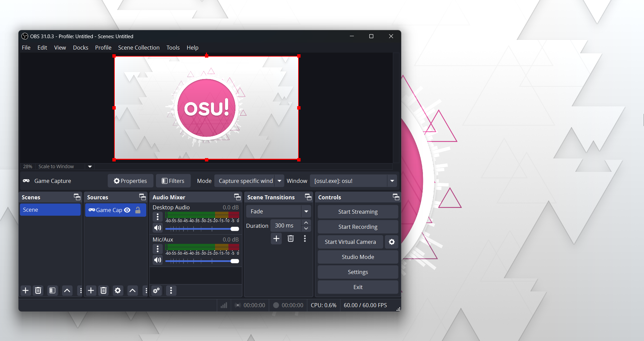Click Start Virtual Camera

click(x=350, y=242)
